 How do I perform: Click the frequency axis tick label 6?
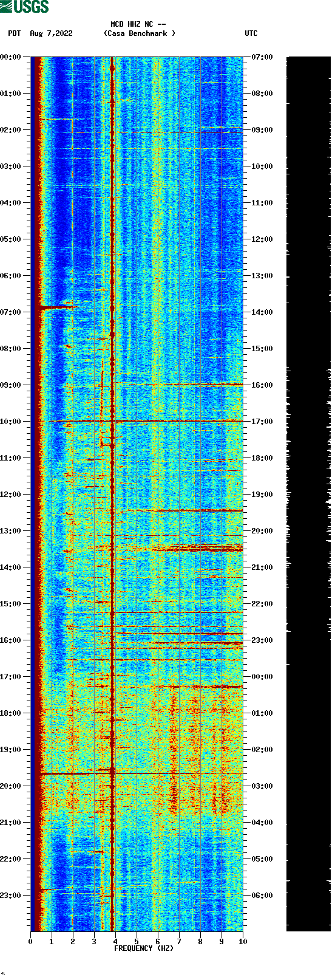158,942
